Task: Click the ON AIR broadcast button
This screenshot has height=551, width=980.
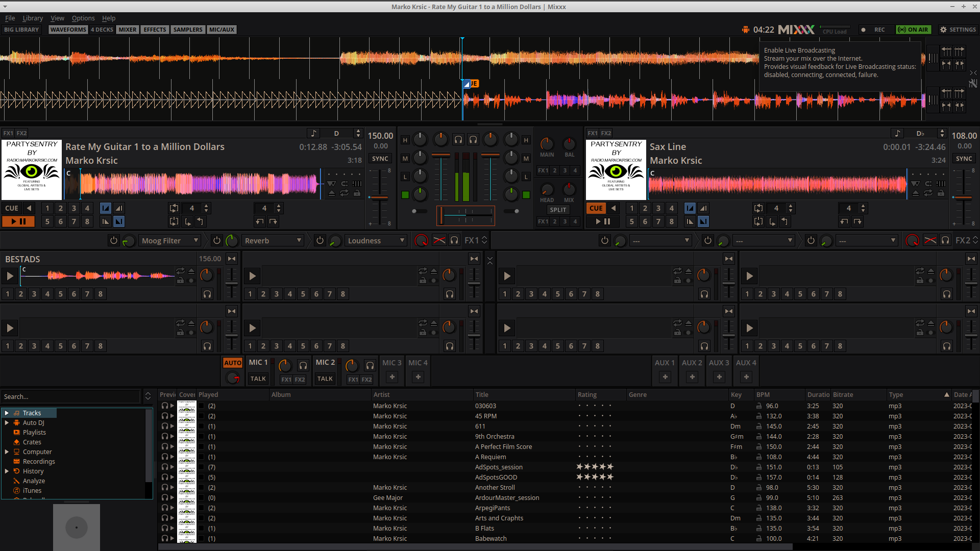Action: (913, 30)
